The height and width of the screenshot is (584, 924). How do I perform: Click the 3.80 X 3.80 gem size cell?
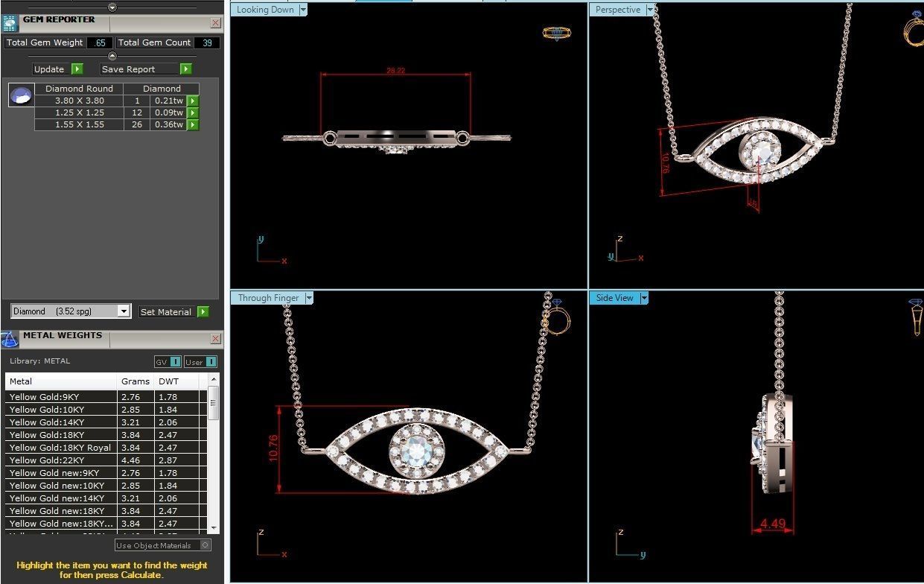coord(80,101)
